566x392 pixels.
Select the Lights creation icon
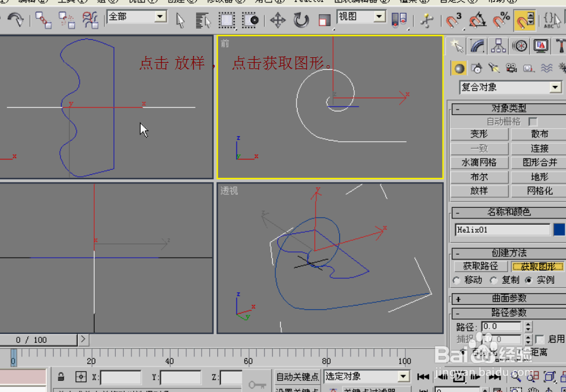(x=493, y=68)
